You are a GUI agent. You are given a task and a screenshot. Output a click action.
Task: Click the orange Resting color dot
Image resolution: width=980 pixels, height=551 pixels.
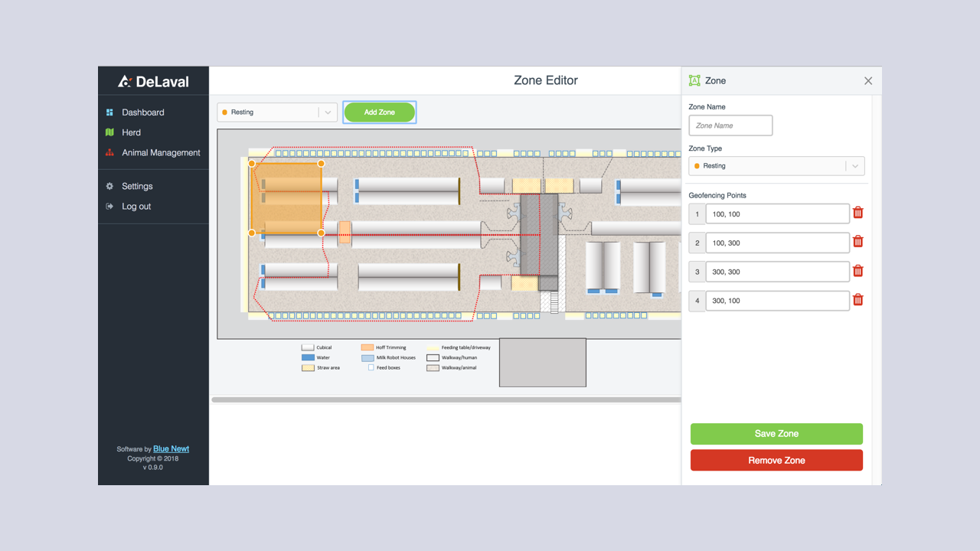223,112
